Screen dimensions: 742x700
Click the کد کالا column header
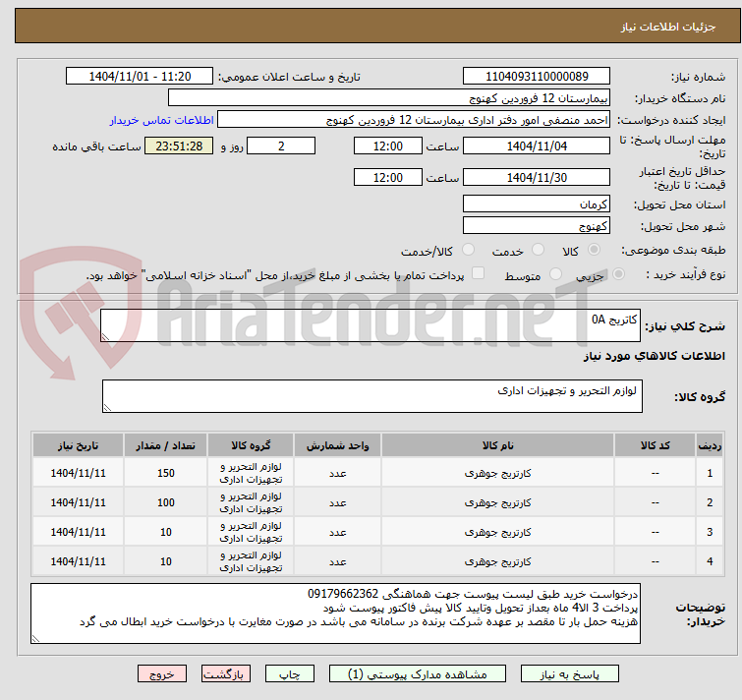pyautogui.click(x=655, y=445)
